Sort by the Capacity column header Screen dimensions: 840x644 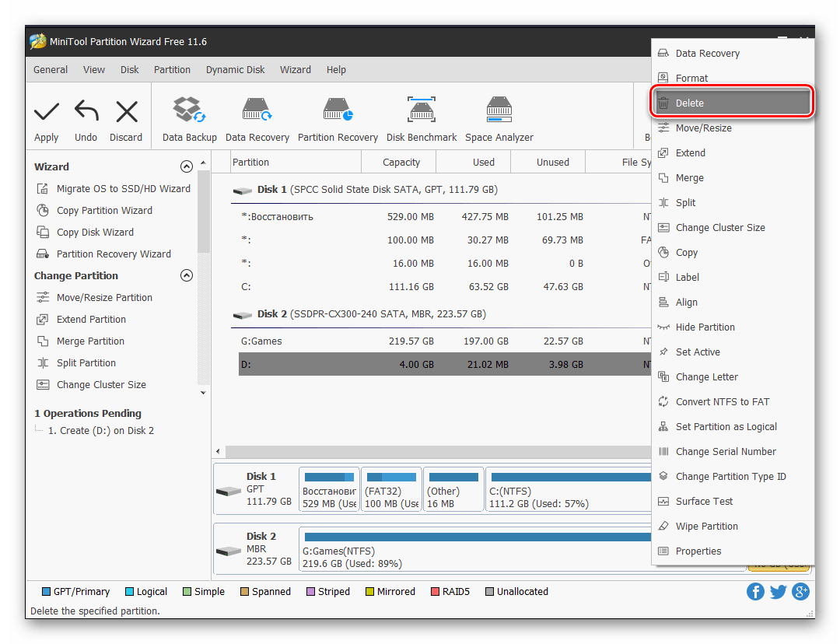click(x=401, y=163)
